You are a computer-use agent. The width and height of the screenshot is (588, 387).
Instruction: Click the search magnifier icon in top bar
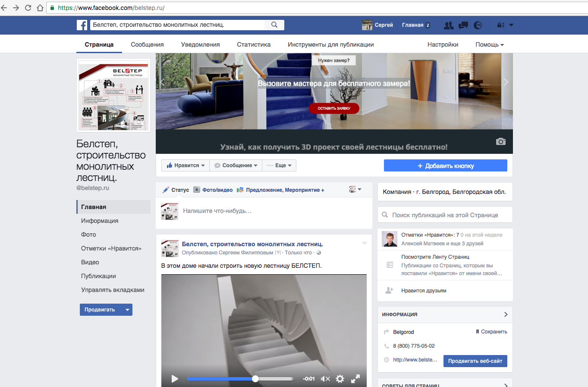(274, 25)
